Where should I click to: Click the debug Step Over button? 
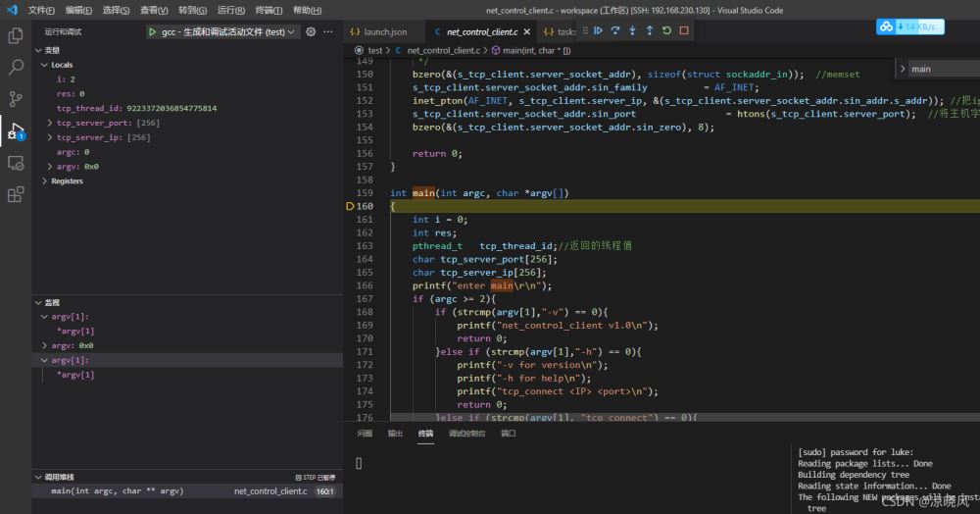click(615, 30)
